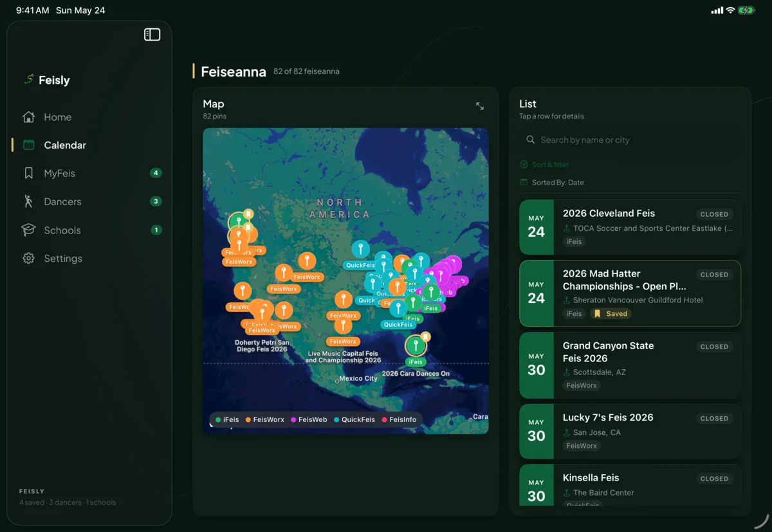
Task: Select the Doherty Petri San Diego Feis pin
Action: (262, 314)
